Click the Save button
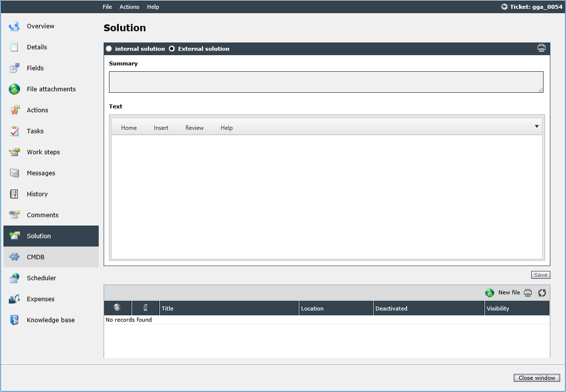566x392 pixels. coord(541,275)
